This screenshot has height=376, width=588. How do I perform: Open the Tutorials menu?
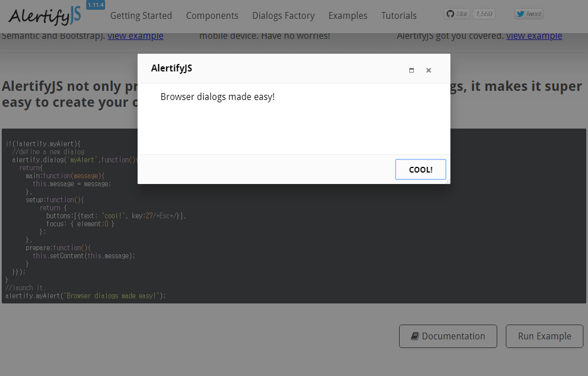(399, 16)
